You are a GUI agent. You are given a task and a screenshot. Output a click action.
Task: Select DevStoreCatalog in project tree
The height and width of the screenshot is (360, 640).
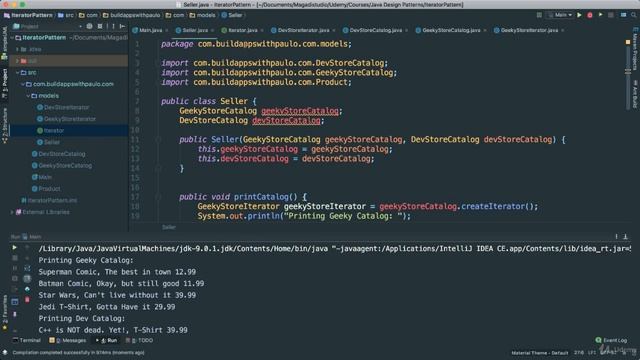pyautogui.click(x=58, y=154)
